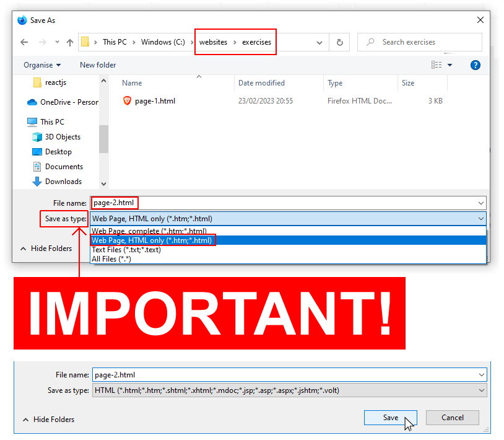Open the Desktop folder in sidebar
The width and height of the screenshot is (504, 440).
(58, 152)
